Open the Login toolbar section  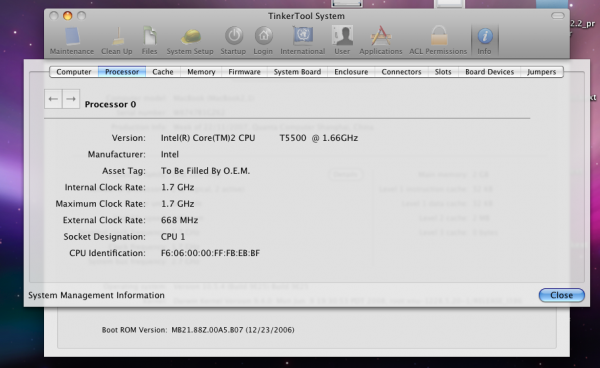(263, 41)
